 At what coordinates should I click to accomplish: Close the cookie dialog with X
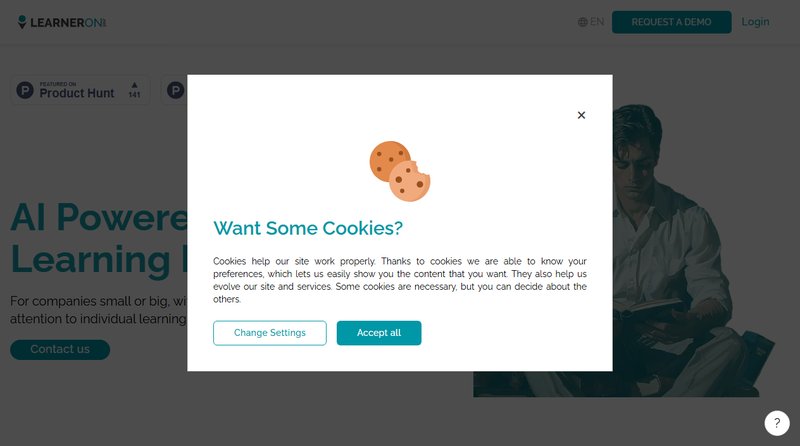(x=581, y=115)
